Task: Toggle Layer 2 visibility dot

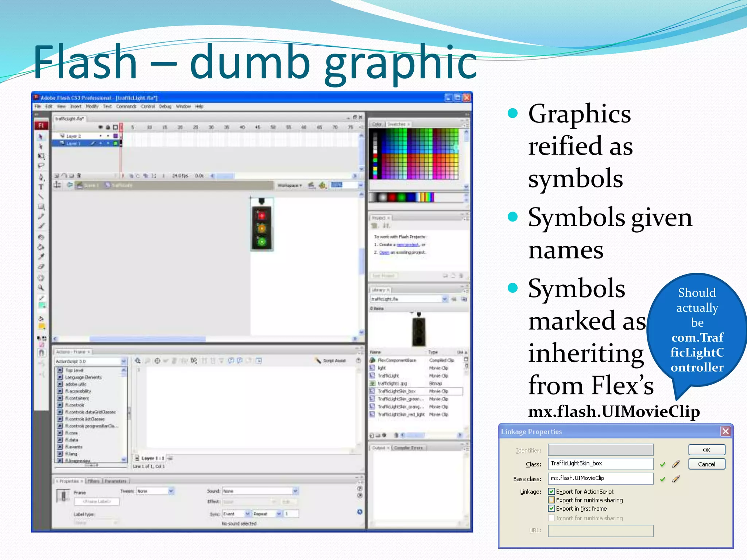Action: tap(100, 136)
